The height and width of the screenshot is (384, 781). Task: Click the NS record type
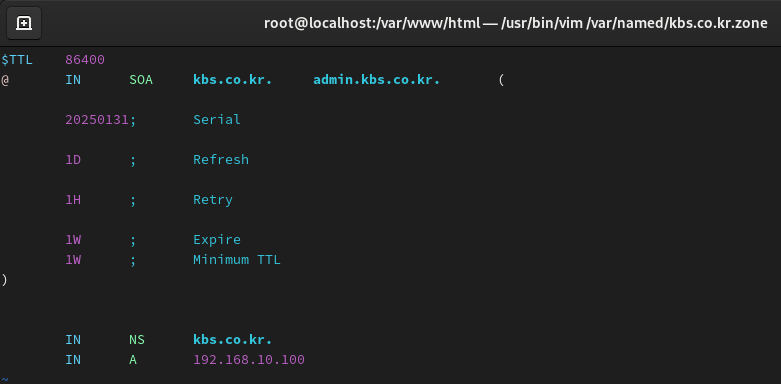pos(136,340)
